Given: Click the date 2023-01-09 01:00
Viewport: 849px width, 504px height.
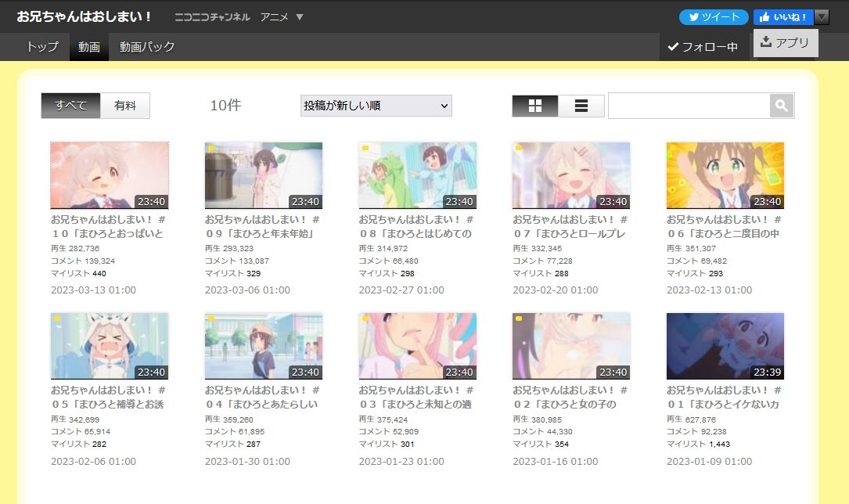Looking at the screenshot, I should coord(709,461).
